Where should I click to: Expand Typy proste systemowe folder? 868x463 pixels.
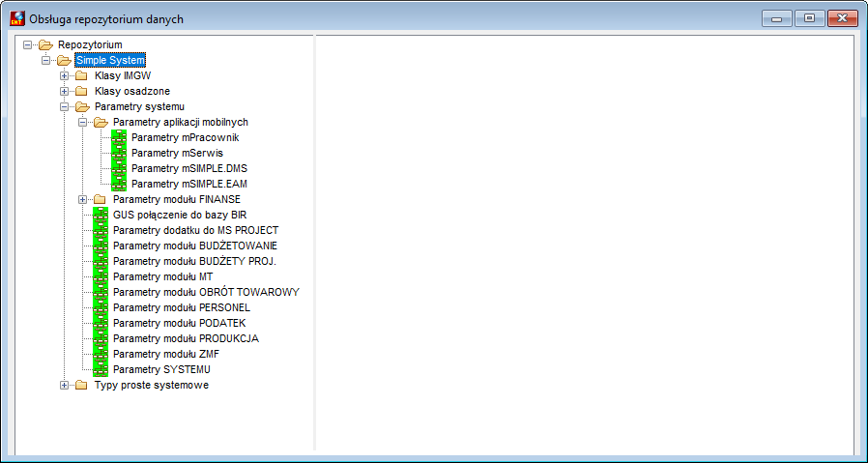point(64,386)
